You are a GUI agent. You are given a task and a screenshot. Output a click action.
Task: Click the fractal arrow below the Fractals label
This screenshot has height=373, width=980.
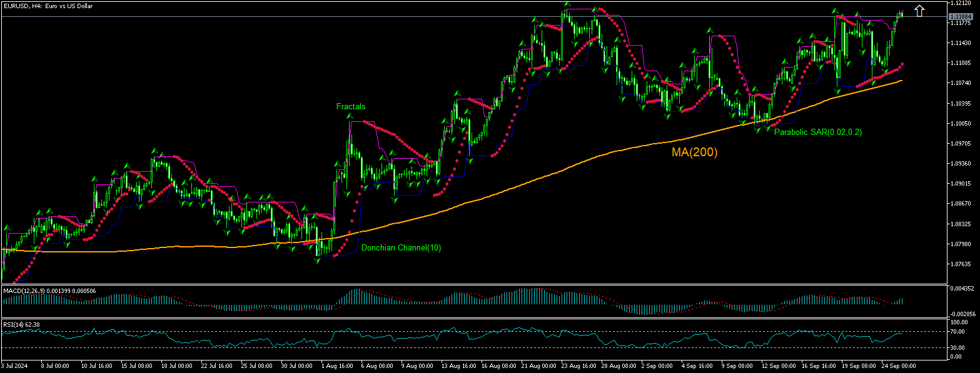[x=350, y=117]
